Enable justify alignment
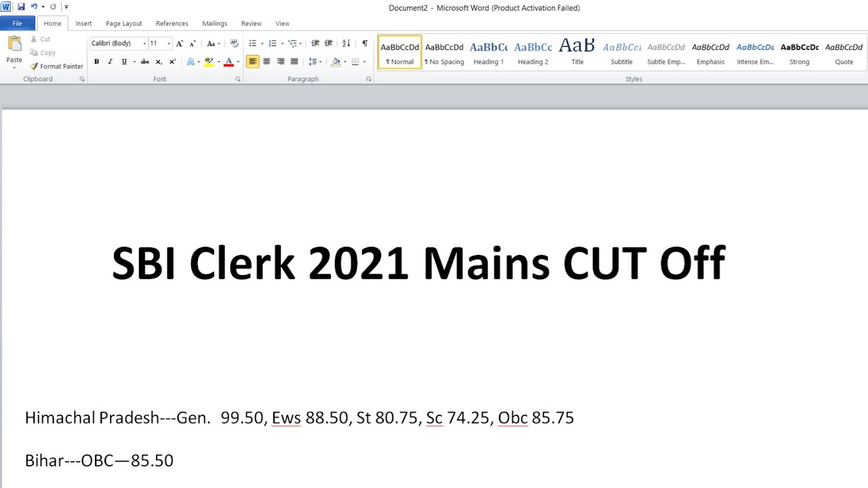The width and height of the screenshot is (868, 488). [294, 62]
